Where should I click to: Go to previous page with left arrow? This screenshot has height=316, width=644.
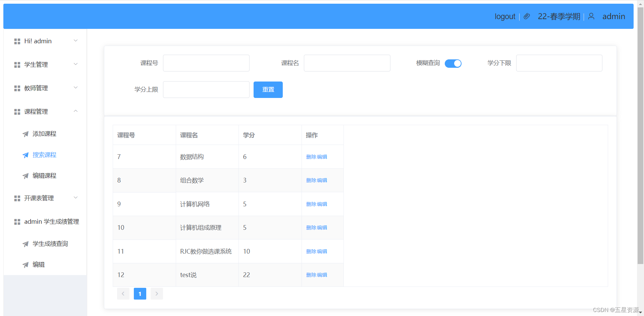pos(123,294)
